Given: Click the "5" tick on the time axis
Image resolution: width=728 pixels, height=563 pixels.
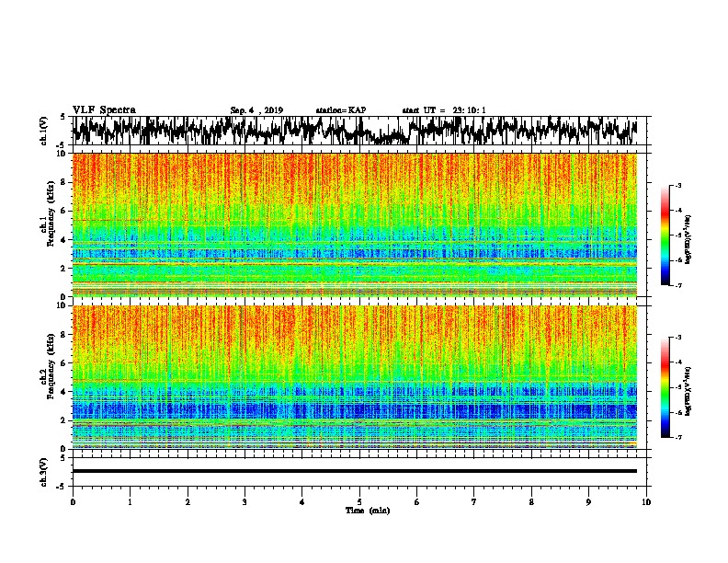Looking at the screenshot, I should pyautogui.click(x=359, y=502).
